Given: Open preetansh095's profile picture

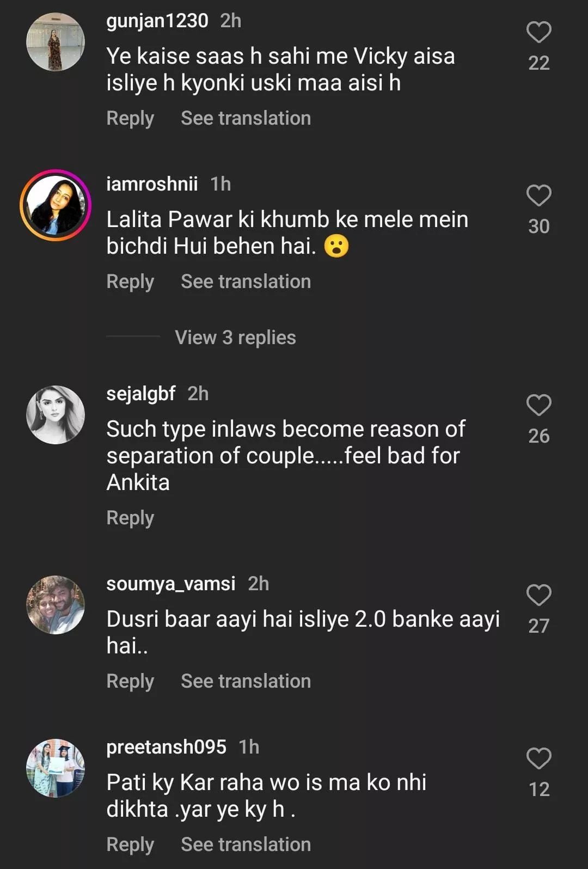Looking at the screenshot, I should (56, 768).
